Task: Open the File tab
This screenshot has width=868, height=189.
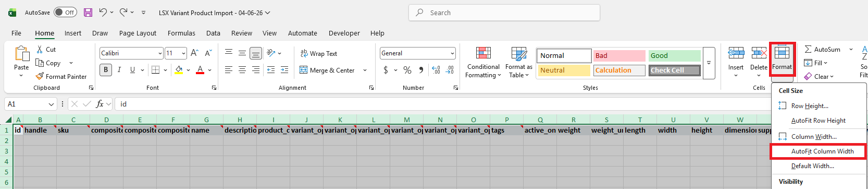Action: tap(17, 33)
